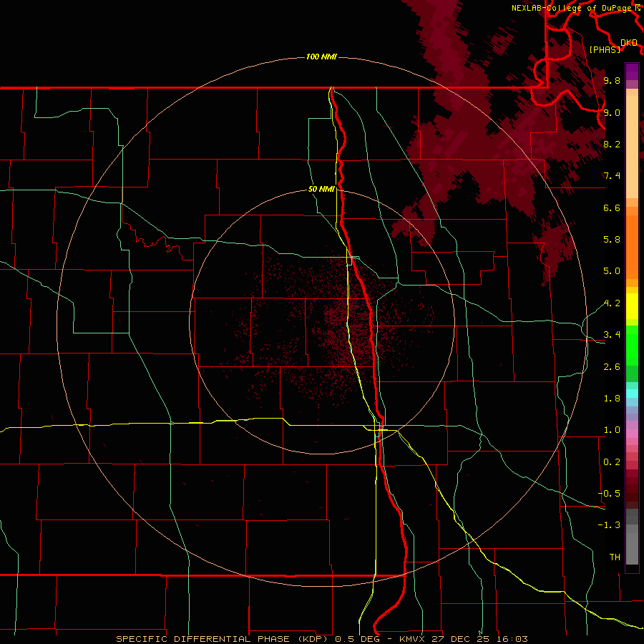Click the 0.2 value on color scale
The image size is (644, 644).
612,462
